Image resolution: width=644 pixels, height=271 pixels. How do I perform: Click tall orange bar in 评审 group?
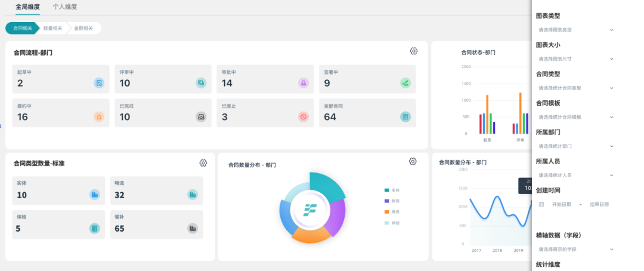(x=521, y=113)
